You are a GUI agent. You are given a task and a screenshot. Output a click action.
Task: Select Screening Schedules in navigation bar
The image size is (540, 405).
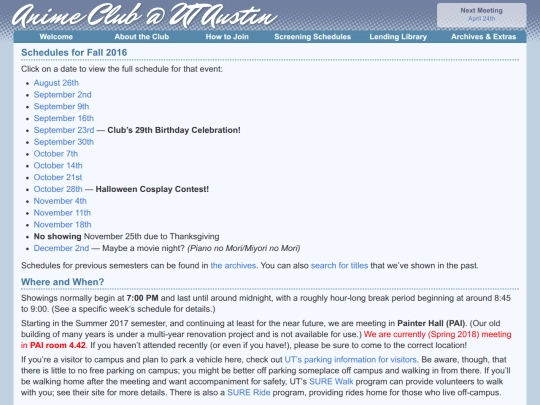pos(312,37)
